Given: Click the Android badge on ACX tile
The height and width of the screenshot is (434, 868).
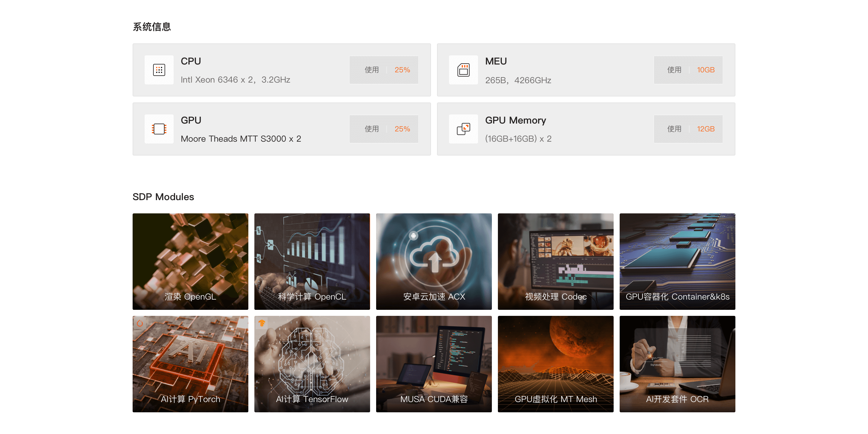Looking at the screenshot, I should pyautogui.click(x=414, y=235).
